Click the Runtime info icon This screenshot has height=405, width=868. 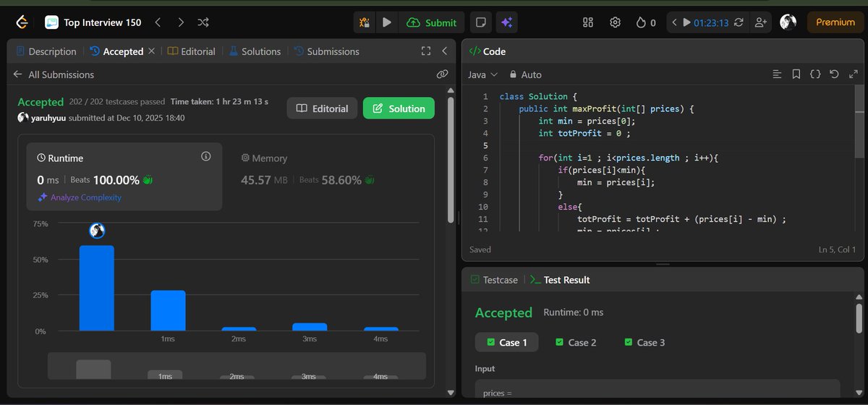coord(206,156)
